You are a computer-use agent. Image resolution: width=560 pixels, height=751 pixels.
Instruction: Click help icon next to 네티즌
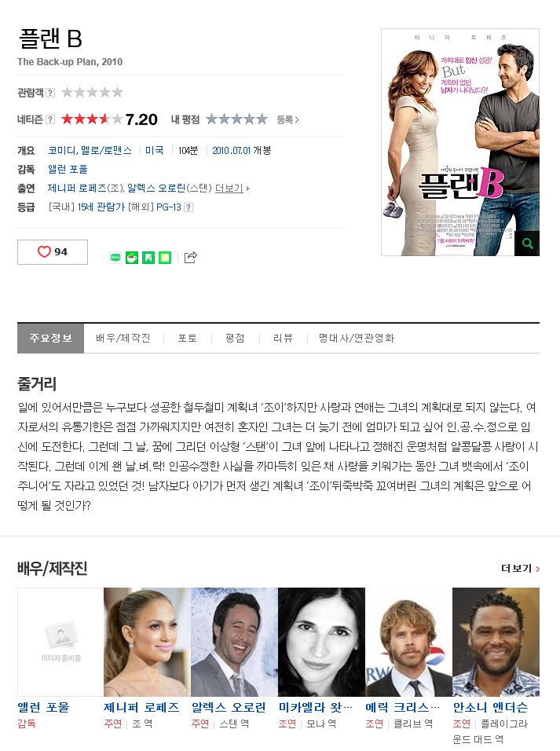tap(50, 119)
